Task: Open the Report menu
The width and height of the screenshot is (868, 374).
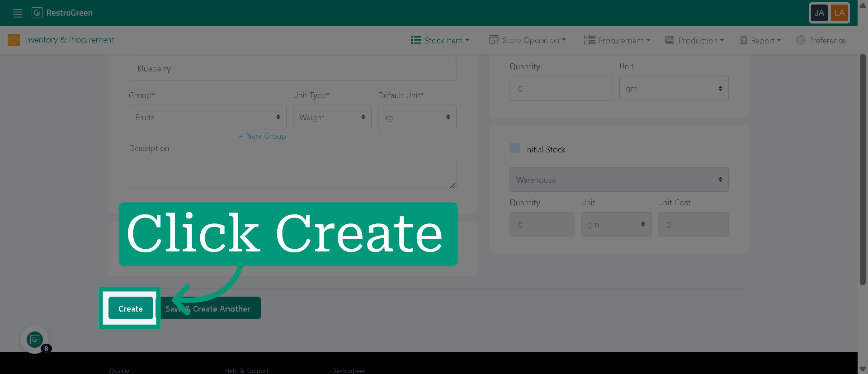Action: pos(760,40)
